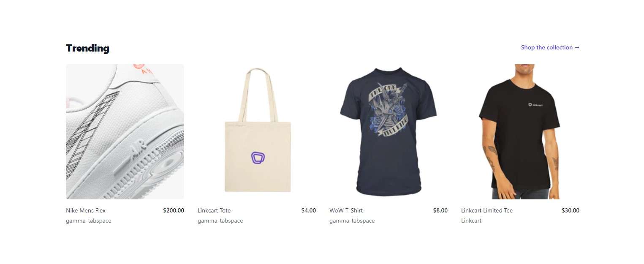View the Linkcart Limited Tee model photo
Screen dimensions: 644x264
(x=520, y=132)
